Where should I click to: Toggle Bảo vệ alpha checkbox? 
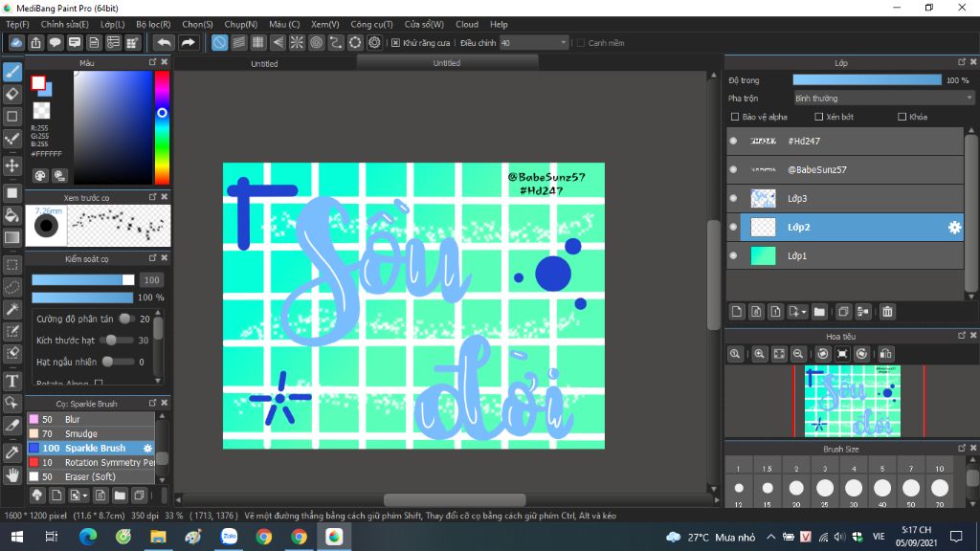tap(735, 117)
